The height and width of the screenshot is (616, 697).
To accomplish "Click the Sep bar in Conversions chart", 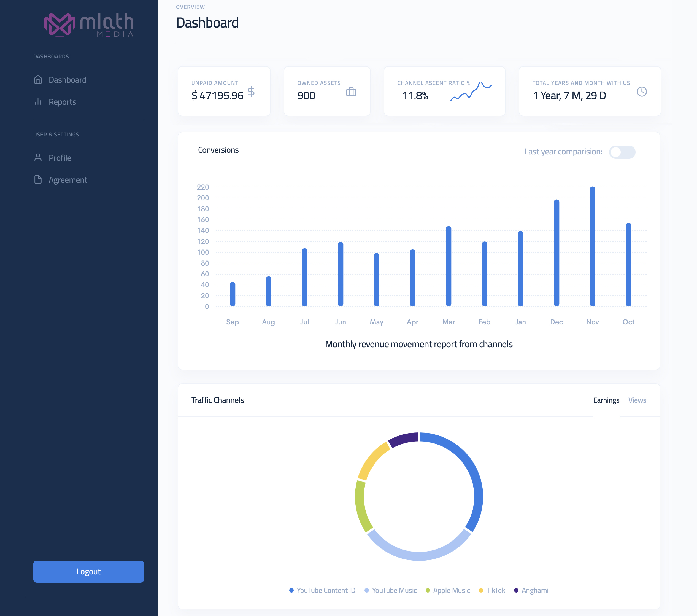I will click(233, 294).
